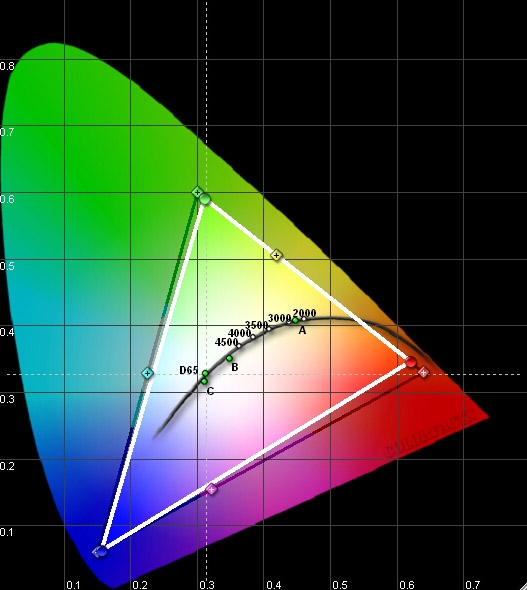Image resolution: width=527 pixels, height=590 pixels.
Task: Click the 2000 color temperature marker
Action: pos(304,319)
